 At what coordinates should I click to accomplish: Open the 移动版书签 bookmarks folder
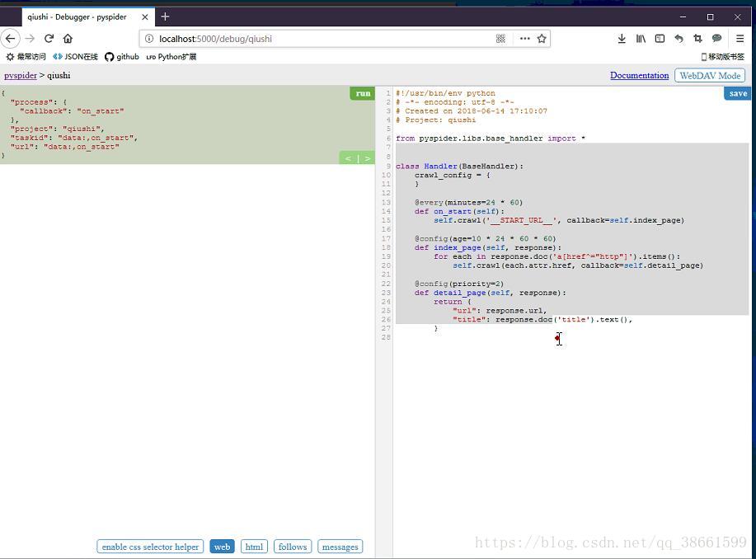coord(722,56)
